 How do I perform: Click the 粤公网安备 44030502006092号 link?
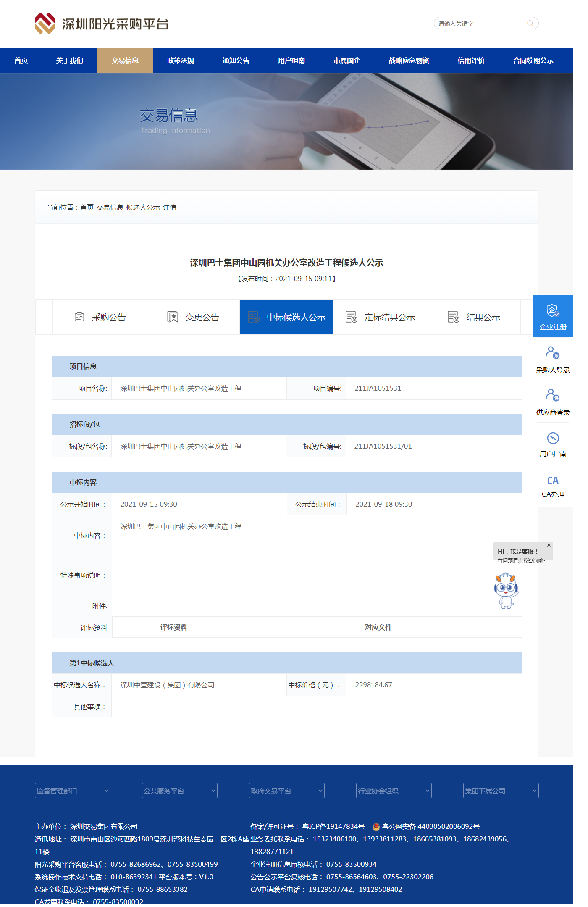point(431,826)
